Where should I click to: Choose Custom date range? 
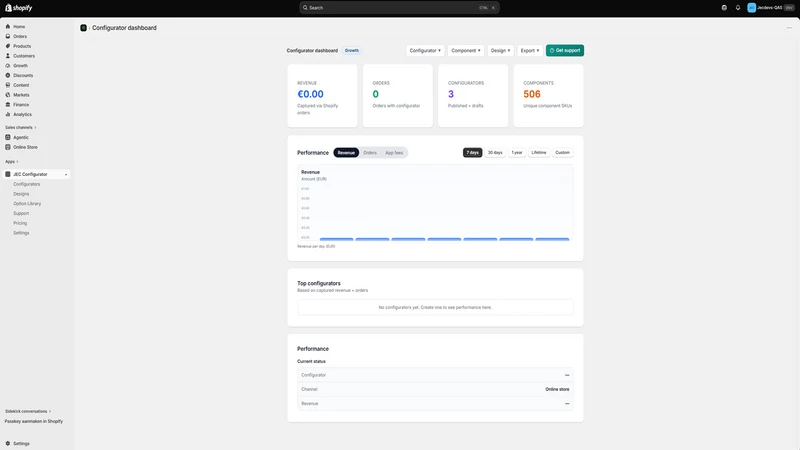pyautogui.click(x=562, y=153)
